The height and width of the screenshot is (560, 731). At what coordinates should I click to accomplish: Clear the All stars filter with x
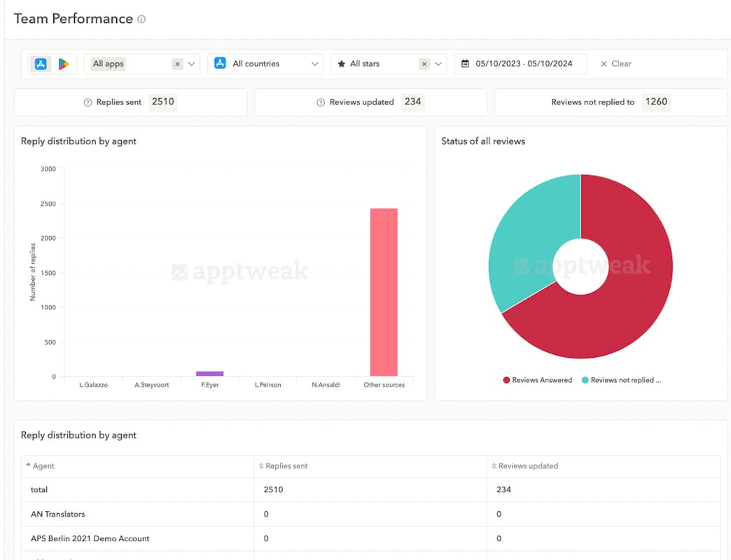(x=424, y=64)
